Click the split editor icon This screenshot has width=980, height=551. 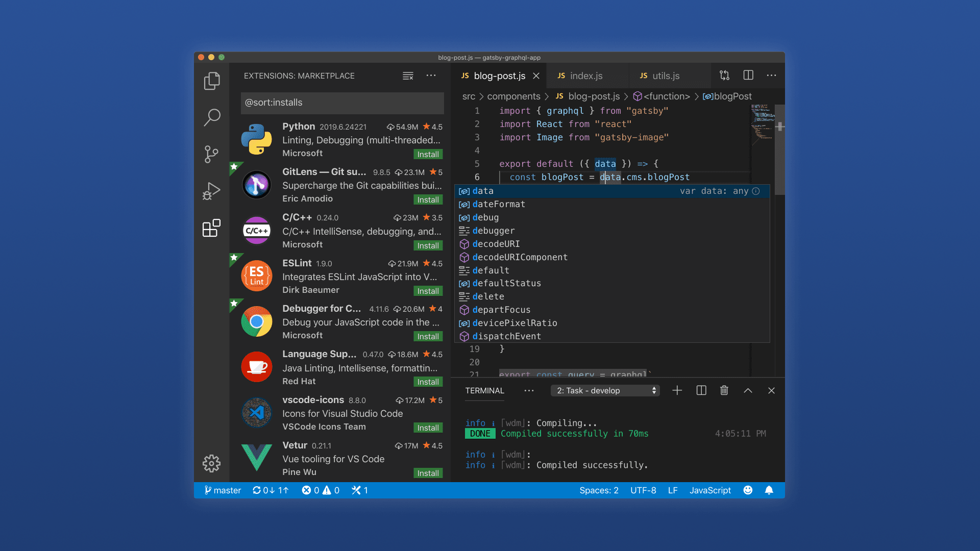pyautogui.click(x=748, y=75)
